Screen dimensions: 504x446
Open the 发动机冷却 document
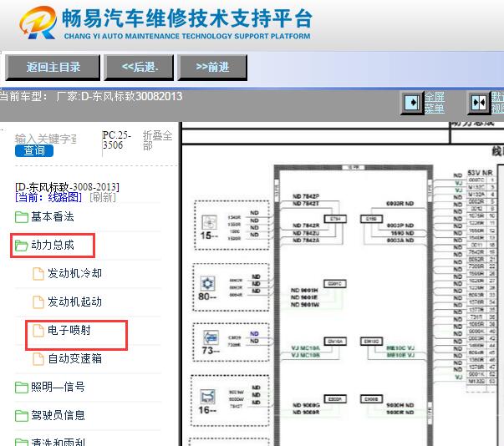(x=74, y=273)
